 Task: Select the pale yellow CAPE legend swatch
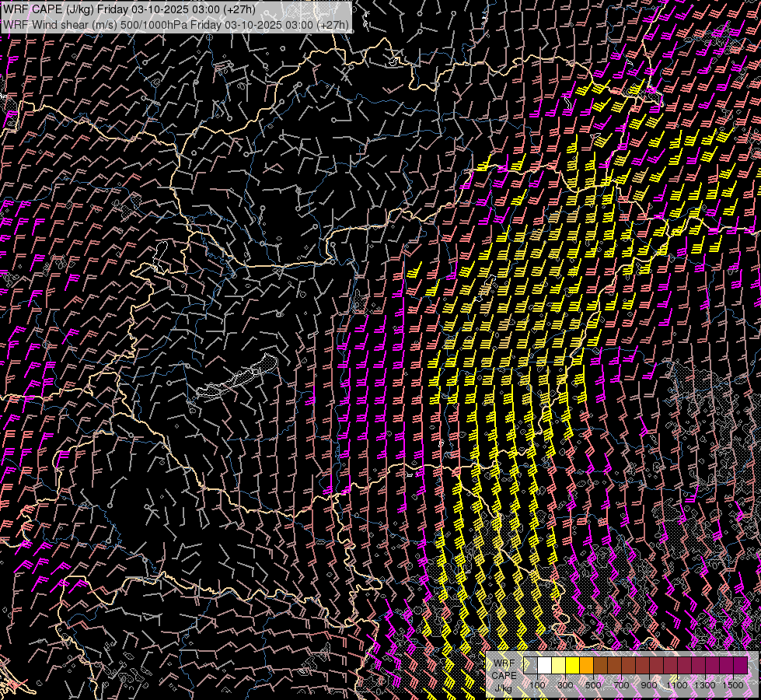(559, 666)
